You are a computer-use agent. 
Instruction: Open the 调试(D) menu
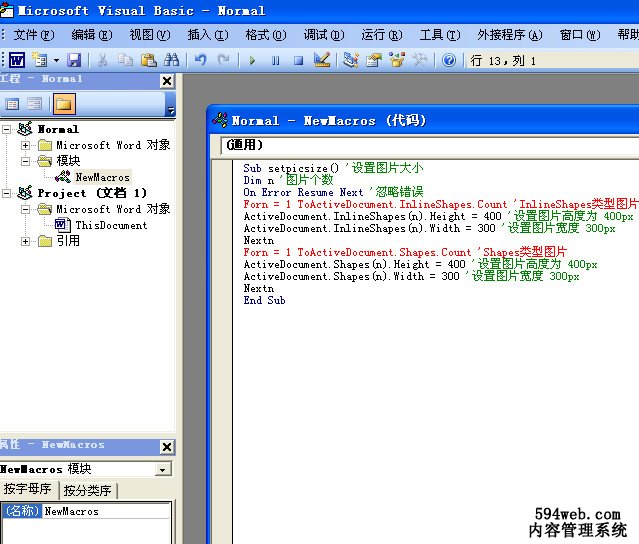(x=324, y=35)
